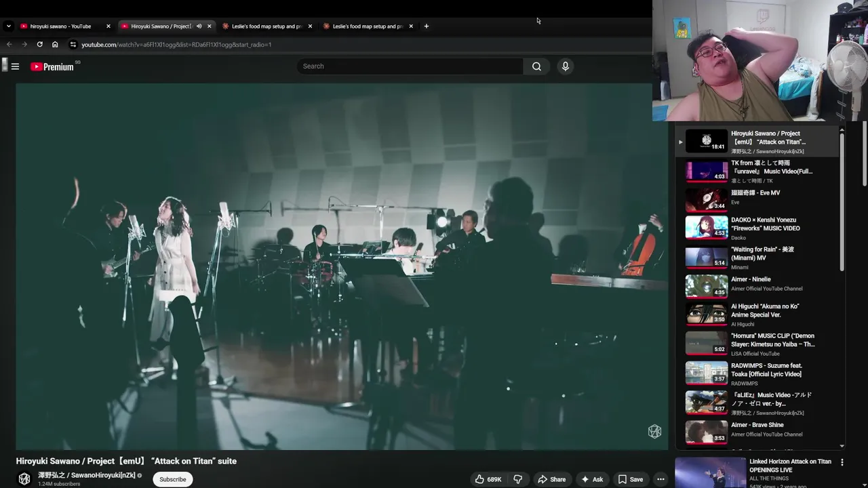Open options menu for Linked Horizon video
Image resolution: width=868 pixels, height=488 pixels.
pyautogui.click(x=842, y=462)
